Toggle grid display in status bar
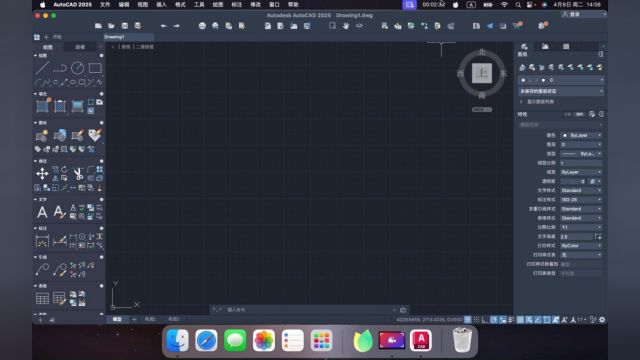The width and height of the screenshot is (640, 360). click(467, 320)
